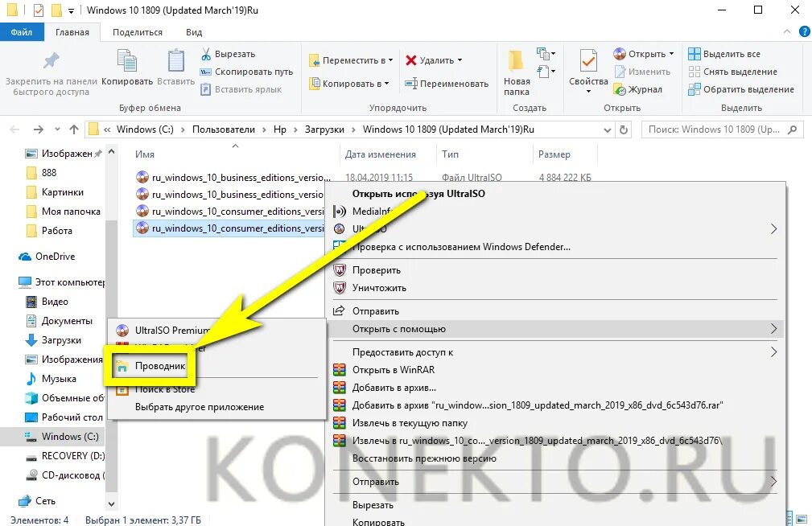Click Copy path (Скопировать путь)
The width and height of the screenshot is (812, 526).
click(x=246, y=72)
